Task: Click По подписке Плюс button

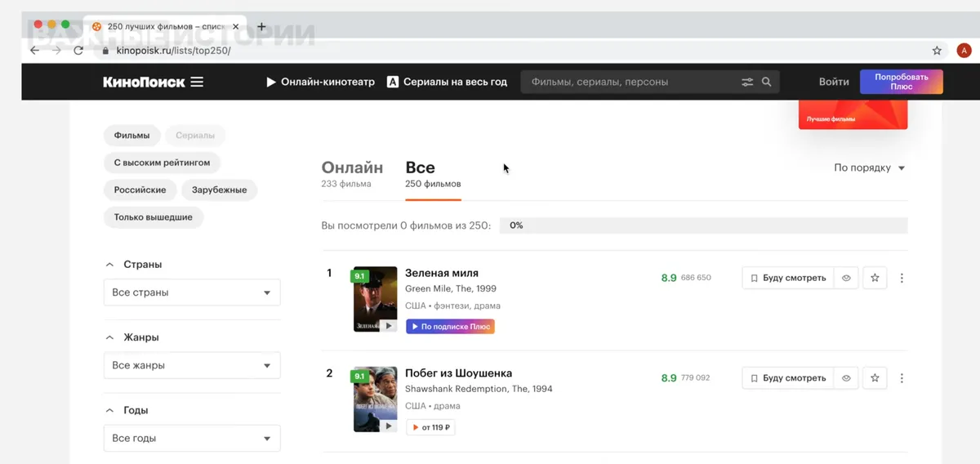Action: pos(450,327)
